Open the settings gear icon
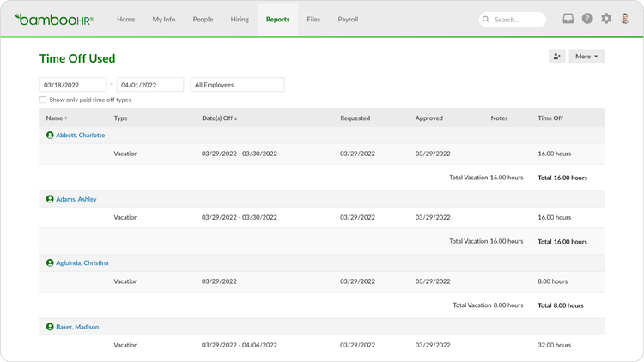The height and width of the screenshot is (362, 644). click(606, 19)
